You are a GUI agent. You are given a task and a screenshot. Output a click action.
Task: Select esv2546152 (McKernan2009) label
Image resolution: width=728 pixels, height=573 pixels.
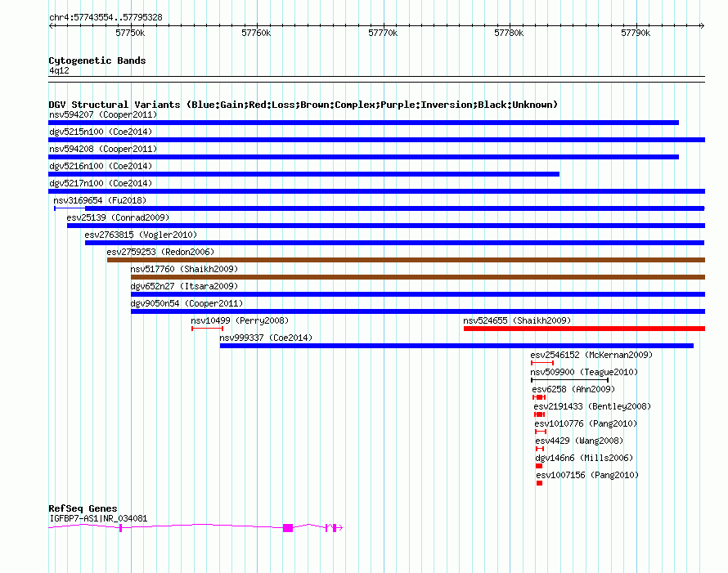pos(591,355)
